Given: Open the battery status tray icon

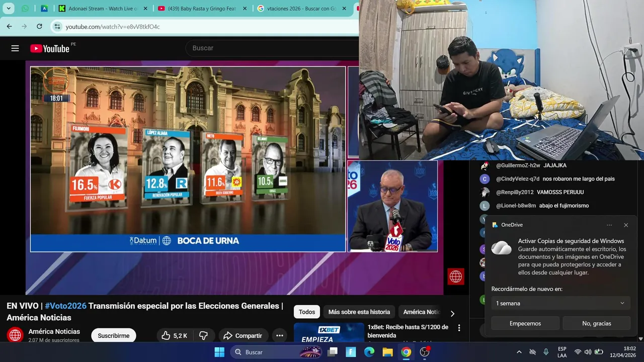Looking at the screenshot, I should pyautogui.click(x=599, y=352).
